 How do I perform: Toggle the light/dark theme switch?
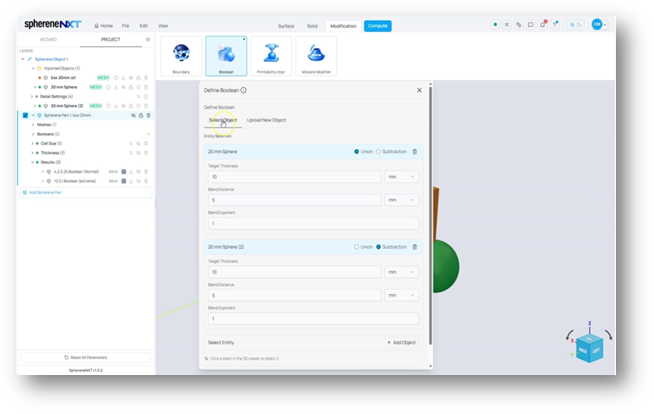coord(576,25)
